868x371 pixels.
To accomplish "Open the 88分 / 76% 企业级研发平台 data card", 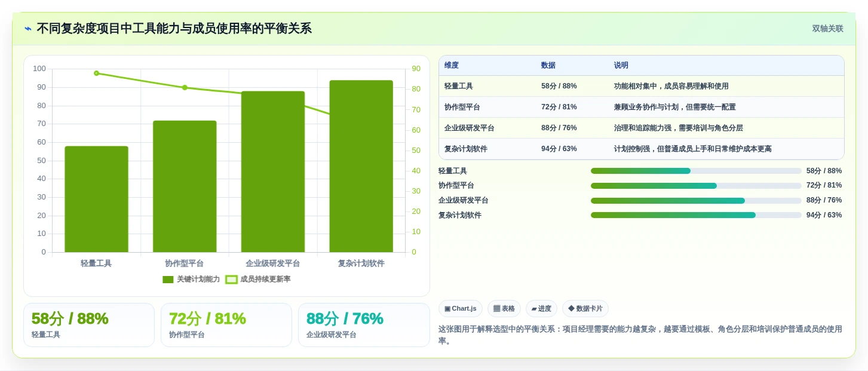I will point(364,325).
